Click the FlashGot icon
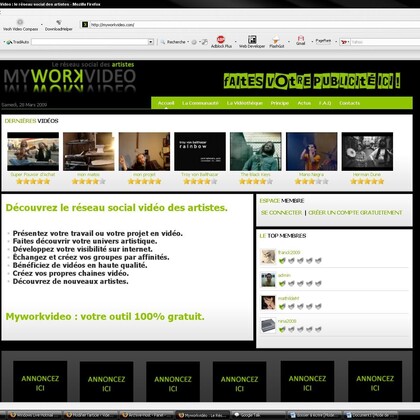The width and height of the screenshot is (420, 420). pos(276,40)
